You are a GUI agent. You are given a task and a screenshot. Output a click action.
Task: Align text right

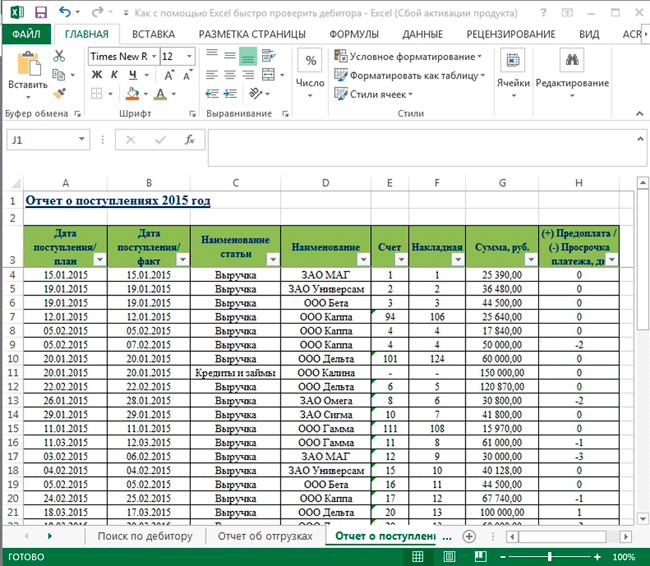[x=248, y=75]
